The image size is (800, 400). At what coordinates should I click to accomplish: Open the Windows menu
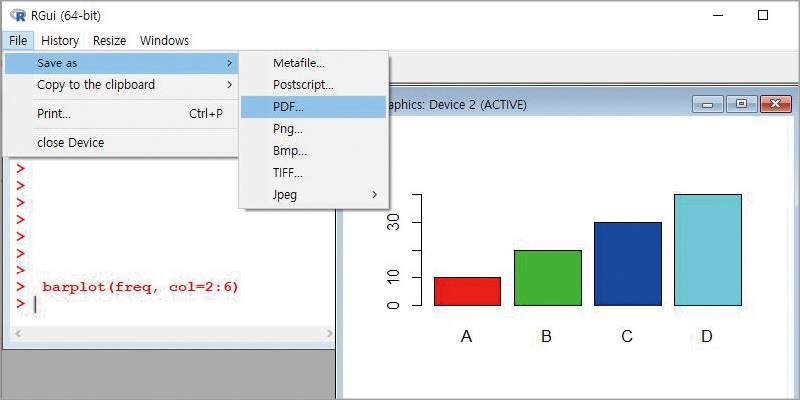coord(164,40)
